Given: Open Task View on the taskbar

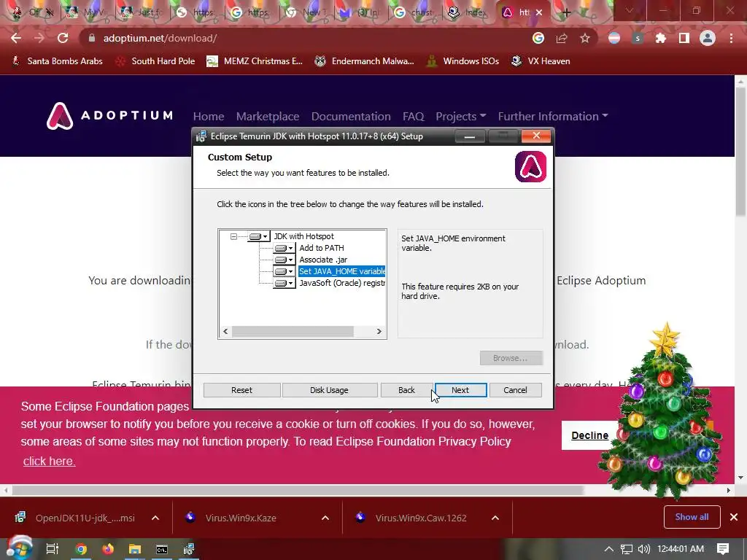Looking at the screenshot, I should (x=52, y=549).
